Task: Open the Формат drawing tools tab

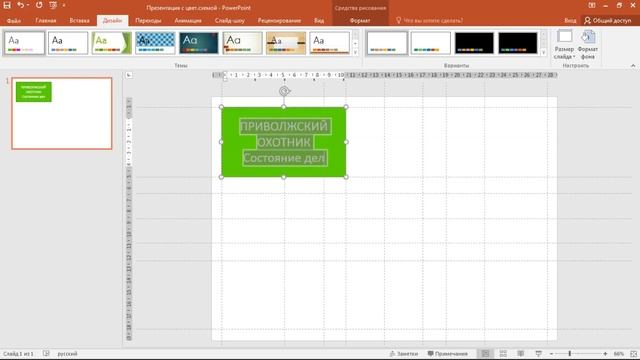Action: [360, 20]
